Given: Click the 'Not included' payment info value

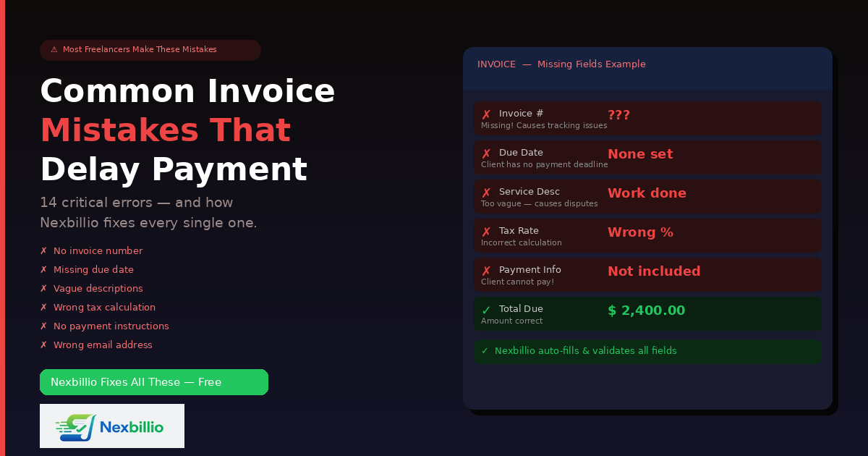Looking at the screenshot, I should coord(654,271).
